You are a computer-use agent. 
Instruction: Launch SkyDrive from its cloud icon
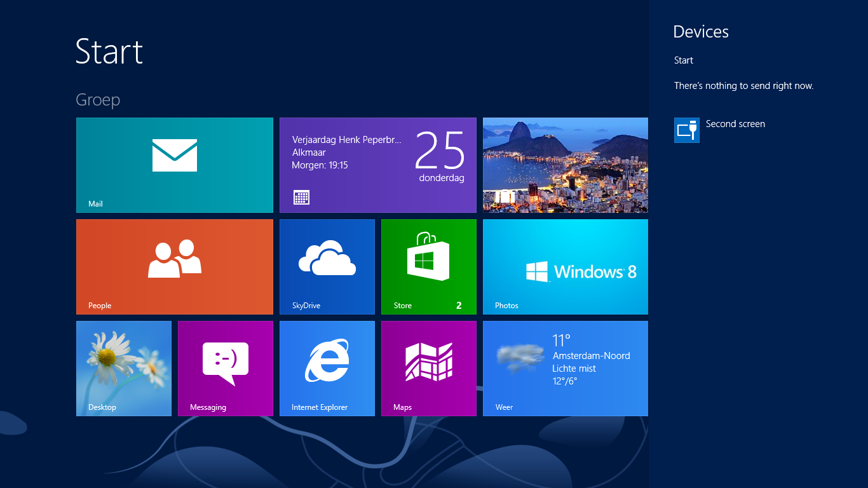coord(327,257)
